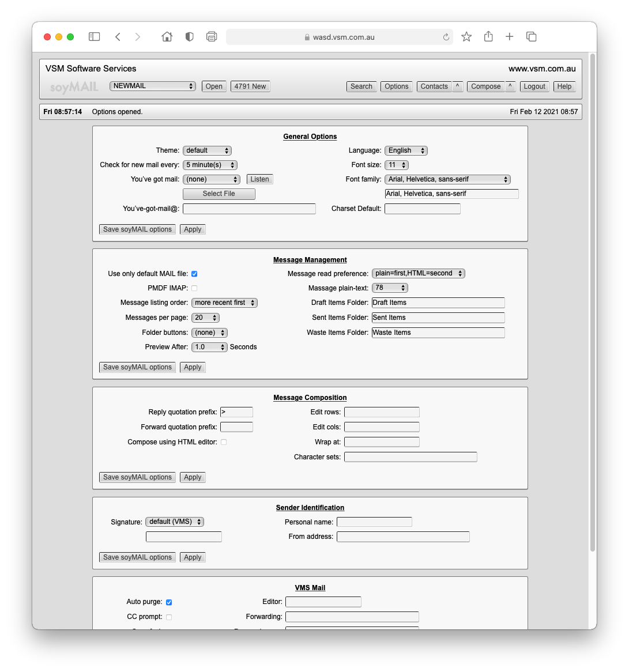This screenshot has width=629, height=672.
Task: Open Contacts from the top menu
Action: pos(434,86)
